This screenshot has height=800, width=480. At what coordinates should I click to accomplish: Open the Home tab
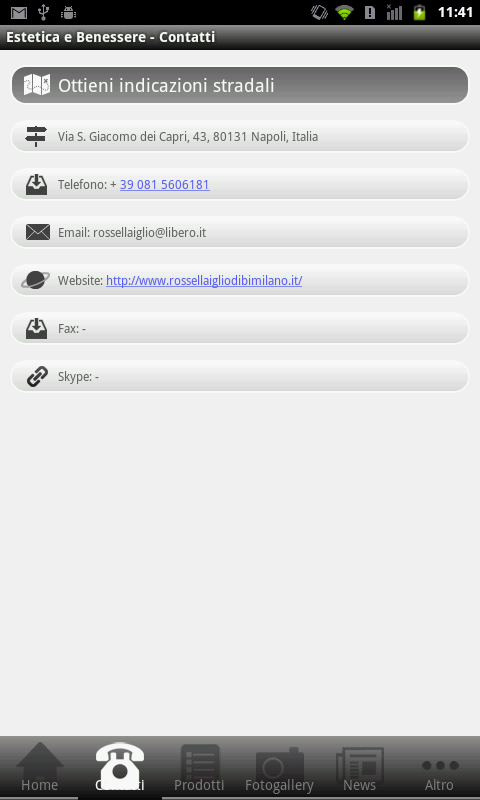pos(39,767)
